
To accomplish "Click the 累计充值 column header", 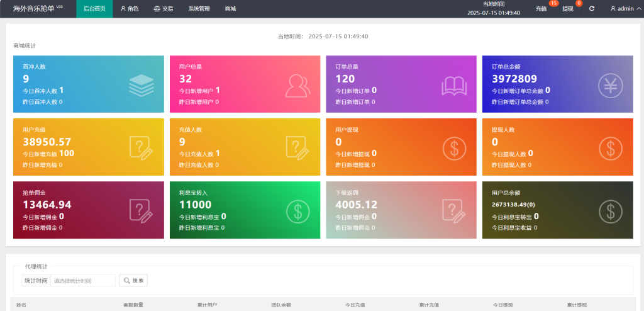I will [x=429, y=305].
